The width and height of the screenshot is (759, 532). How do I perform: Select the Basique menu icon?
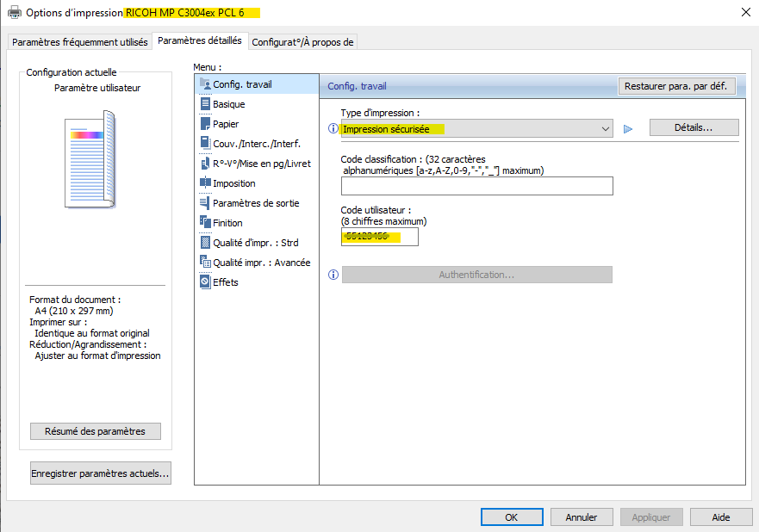pos(205,104)
